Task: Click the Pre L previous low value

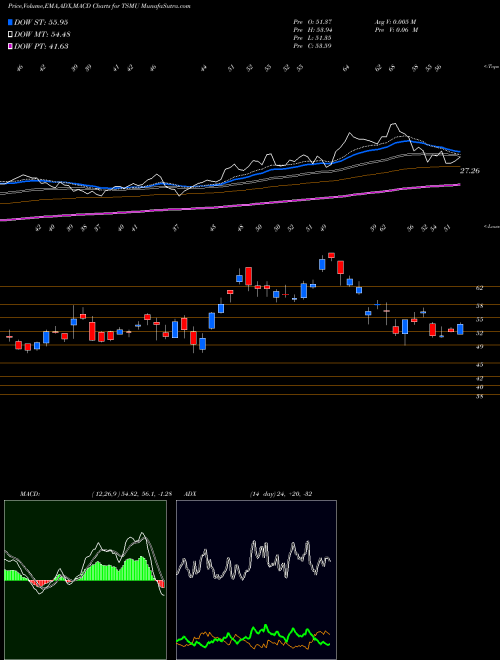Action: [312, 38]
